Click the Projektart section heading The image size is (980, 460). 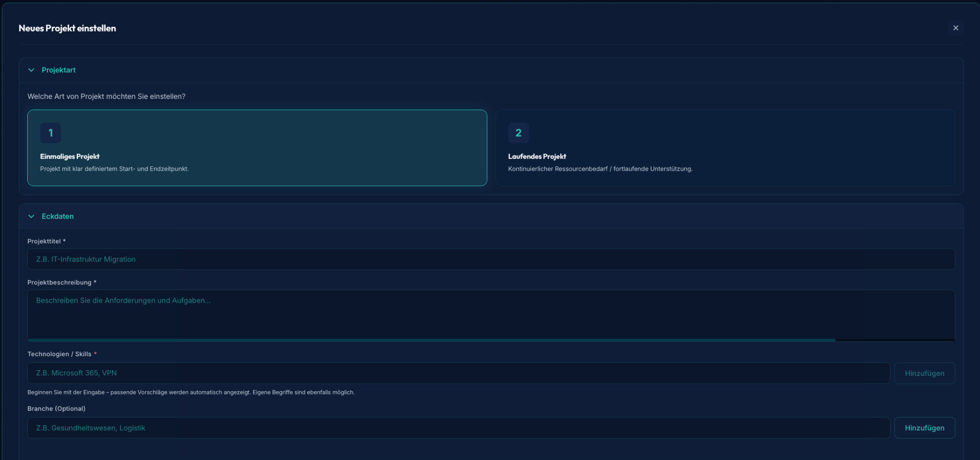[x=58, y=70]
